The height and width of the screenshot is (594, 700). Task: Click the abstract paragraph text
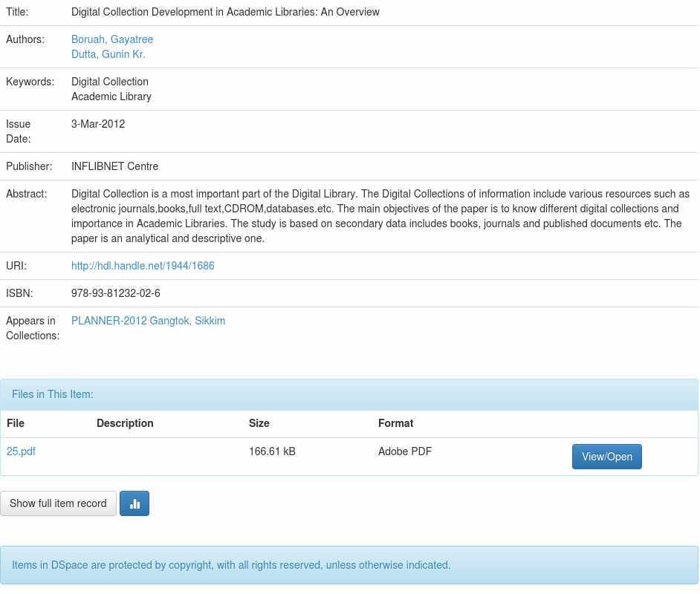380,216
